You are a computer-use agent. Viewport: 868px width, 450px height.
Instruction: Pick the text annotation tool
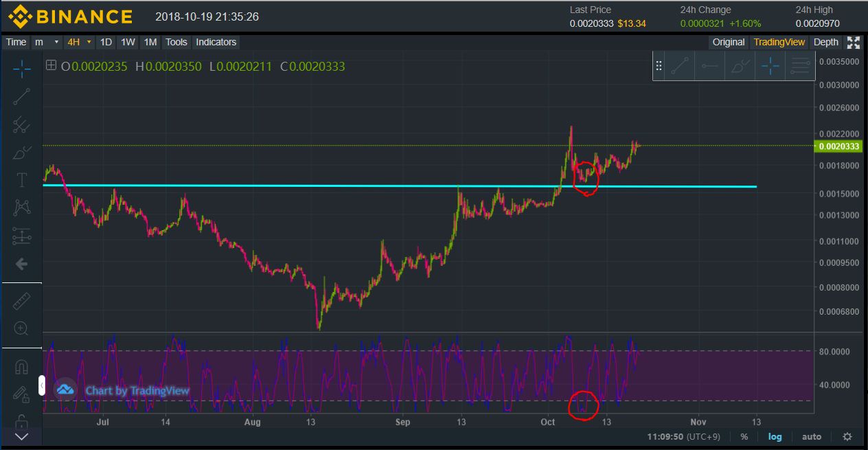click(x=21, y=181)
